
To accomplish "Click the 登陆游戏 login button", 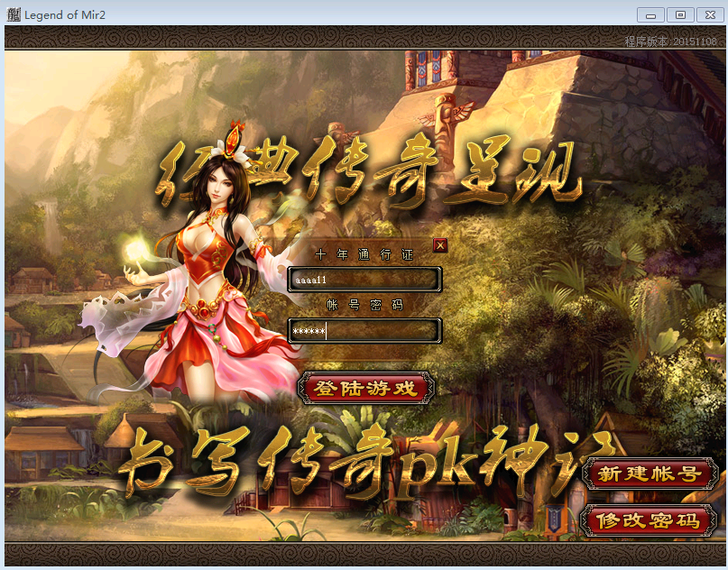I will [365, 388].
